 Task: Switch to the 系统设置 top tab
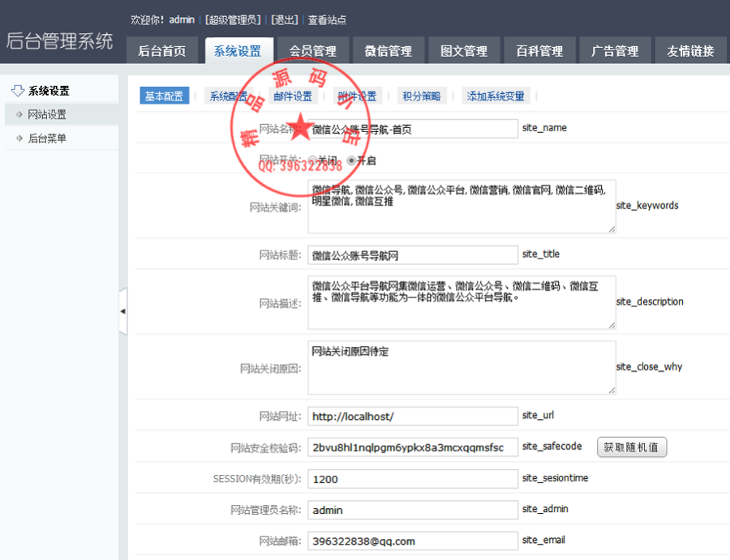tap(238, 51)
